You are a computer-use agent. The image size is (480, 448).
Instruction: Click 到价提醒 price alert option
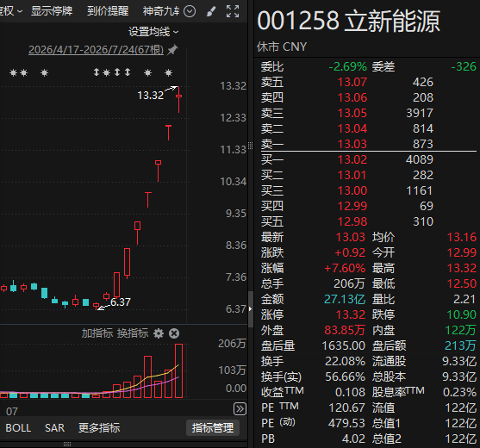click(108, 11)
